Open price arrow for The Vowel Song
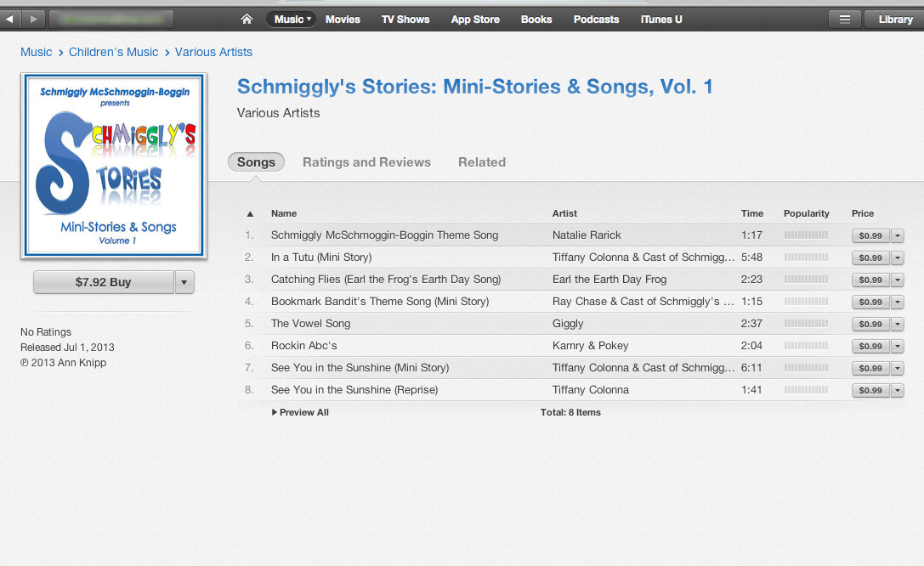 [898, 324]
